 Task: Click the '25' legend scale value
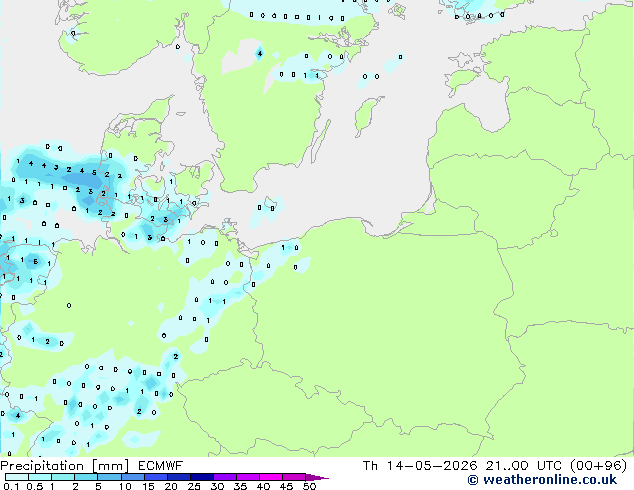pyautogui.click(x=194, y=486)
